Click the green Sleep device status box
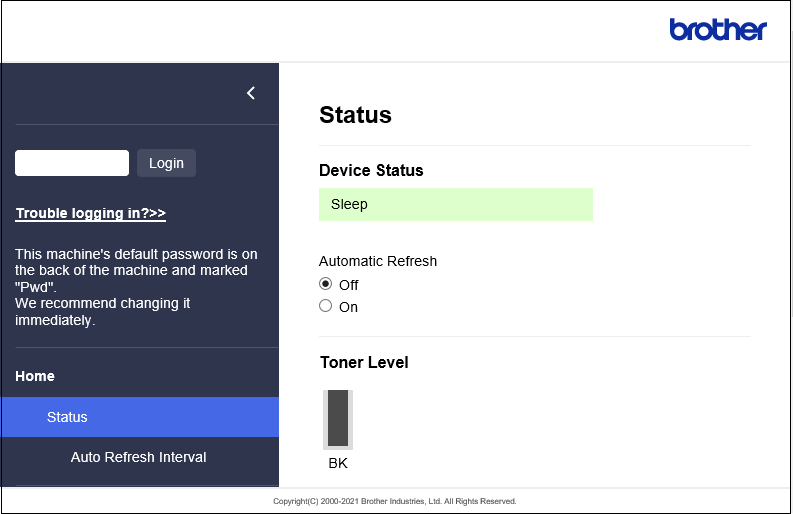This screenshot has height=514, width=793. [x=455, y=204]
